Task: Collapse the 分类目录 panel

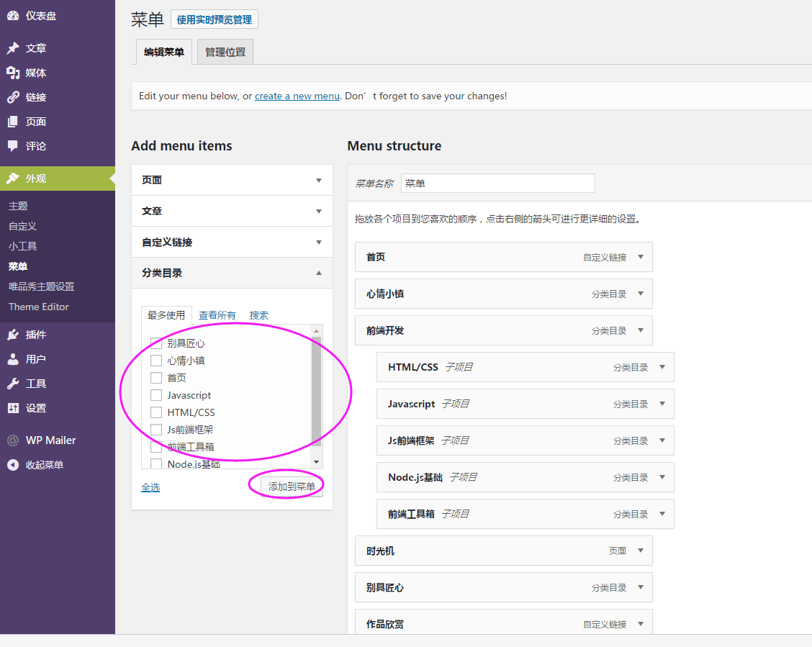Action: click(x=317, y=273)
